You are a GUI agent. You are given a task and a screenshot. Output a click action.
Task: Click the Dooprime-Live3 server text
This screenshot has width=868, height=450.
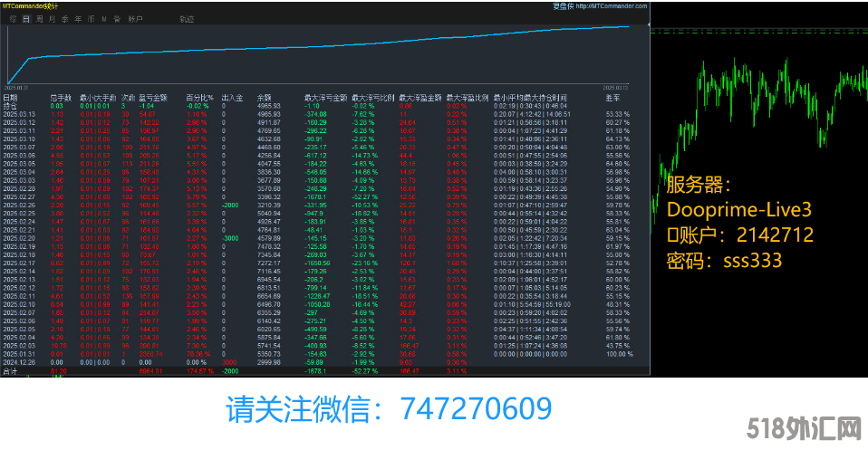tap(739, 210)
